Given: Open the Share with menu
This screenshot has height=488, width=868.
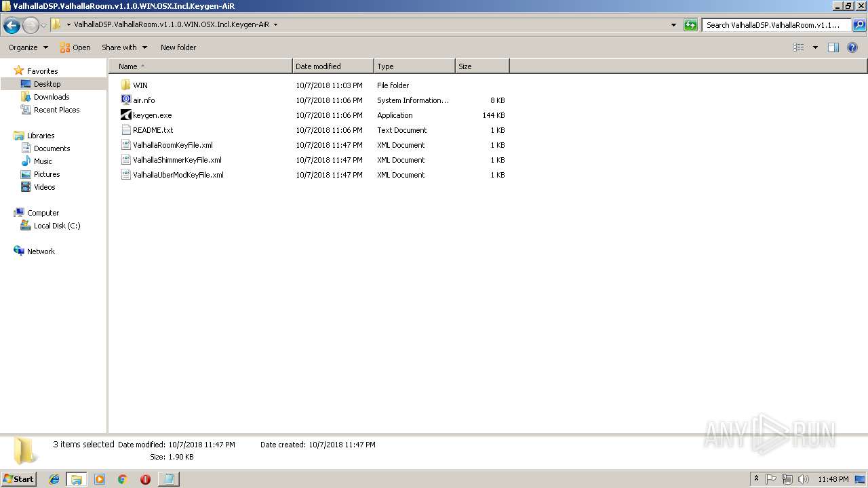Looking at the screenshot, I should point(124,47).
